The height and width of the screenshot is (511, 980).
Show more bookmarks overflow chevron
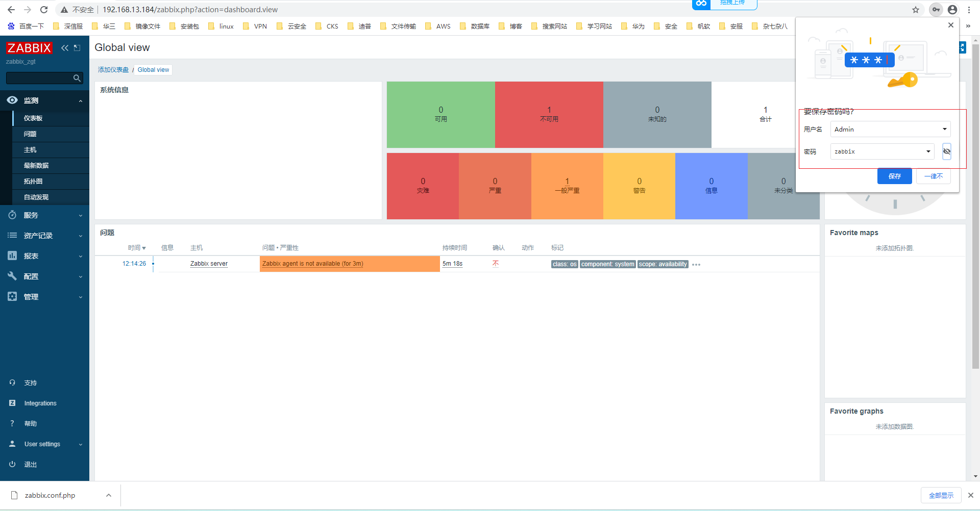click(968, 26)
